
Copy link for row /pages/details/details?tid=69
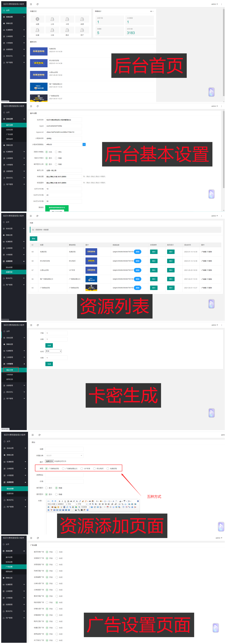[137, 252]
